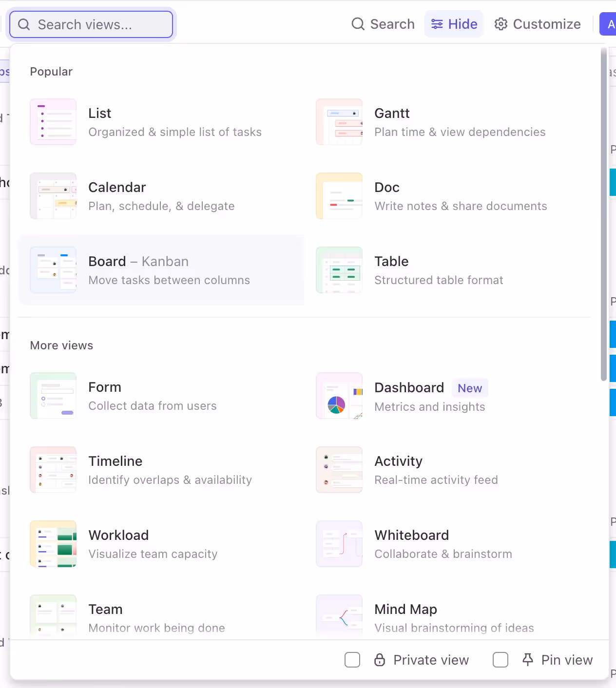Viewport: 616px width, 688px height.
Task: Select the Workload view icon
Action: (x=53, y=544)
